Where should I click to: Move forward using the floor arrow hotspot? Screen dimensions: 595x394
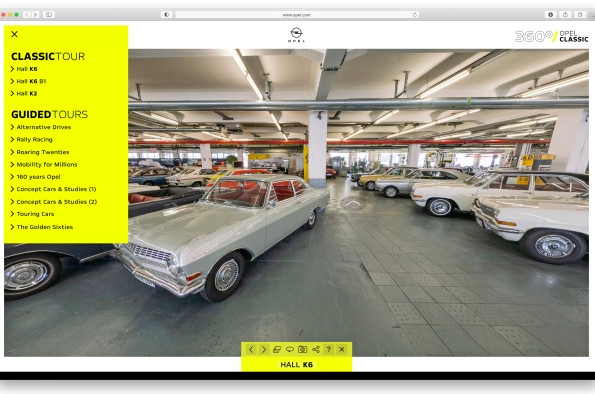tap(353, 204)
